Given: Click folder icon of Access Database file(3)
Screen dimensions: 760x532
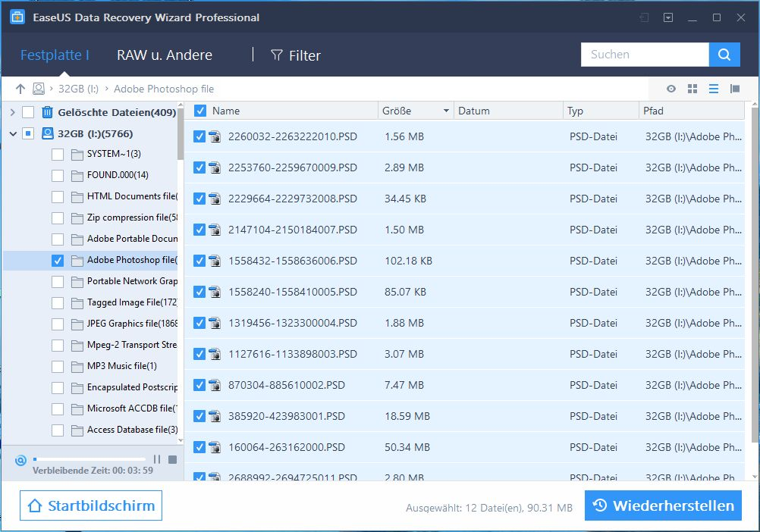Looking at the screenshot, I should click(77, 430).
